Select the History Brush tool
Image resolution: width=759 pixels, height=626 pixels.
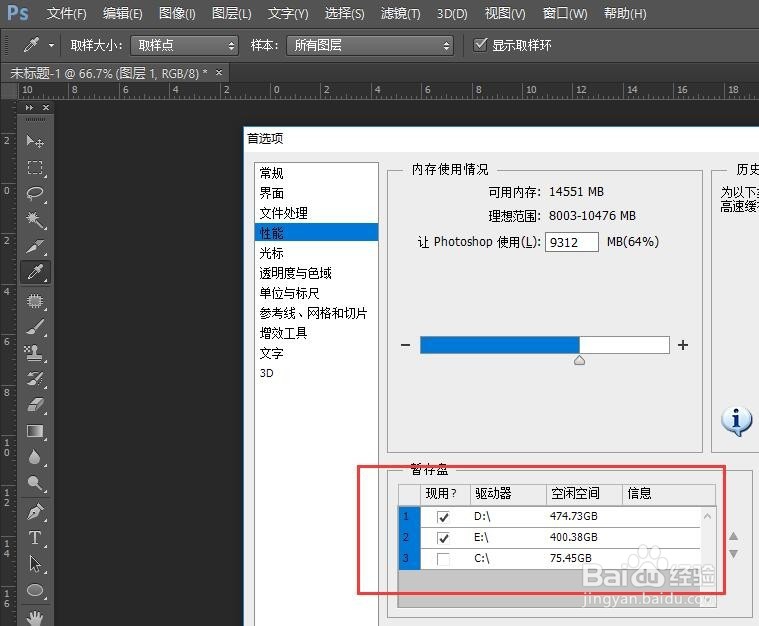35,379
